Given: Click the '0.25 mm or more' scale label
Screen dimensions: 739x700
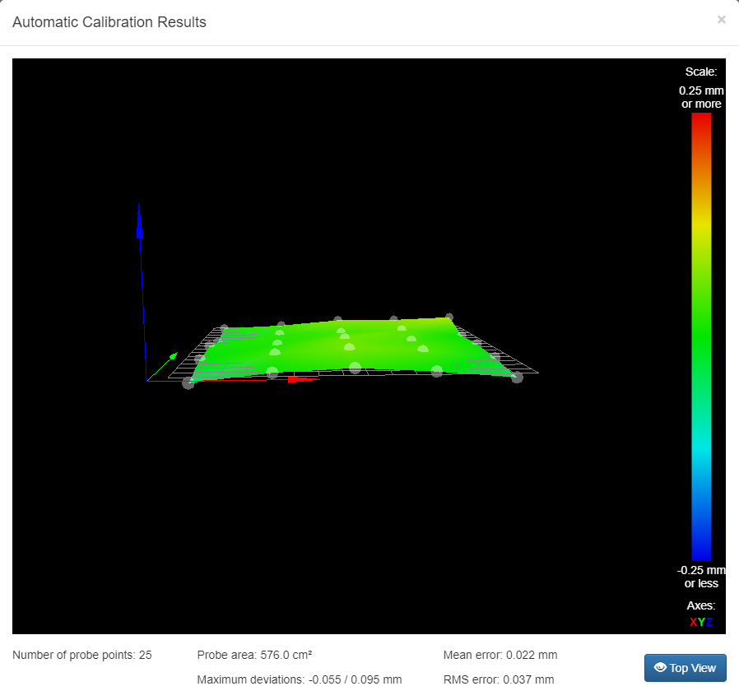Looking at the screenshot, I should point(701,97).
